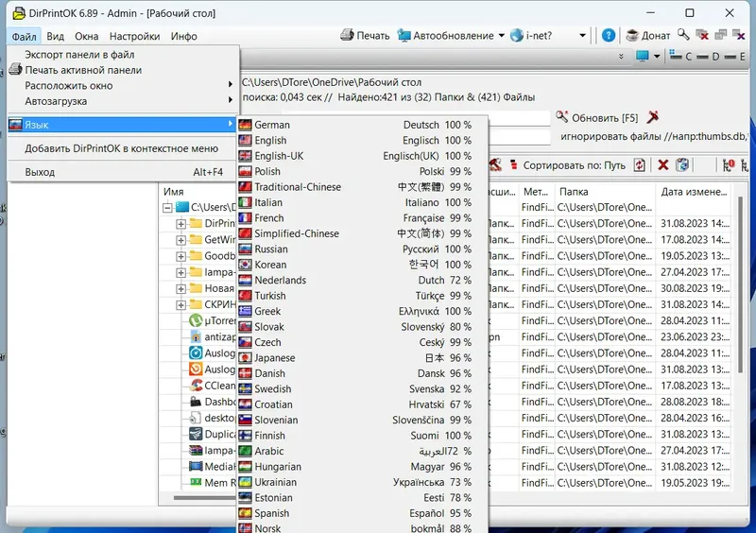Click the red X delete icon
The width and height of the screenshot is (756, 533).
(663, 165)
